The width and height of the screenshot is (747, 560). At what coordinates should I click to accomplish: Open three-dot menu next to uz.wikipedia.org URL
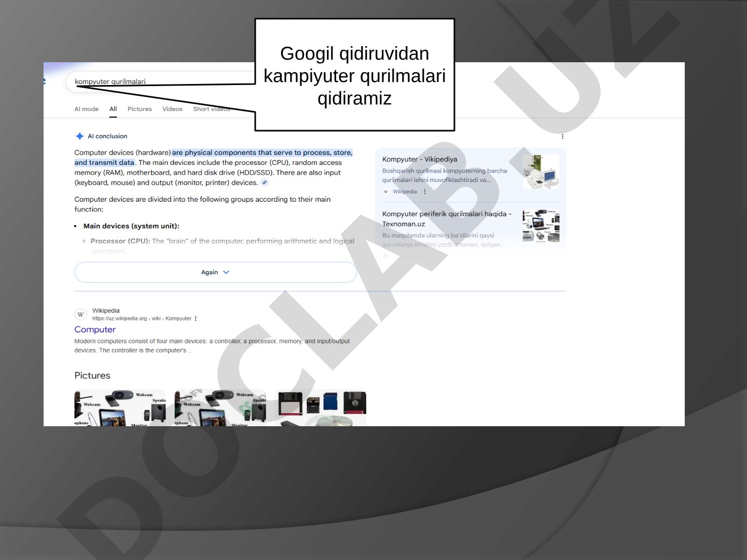pyautogui.click(x=196, y=318)
